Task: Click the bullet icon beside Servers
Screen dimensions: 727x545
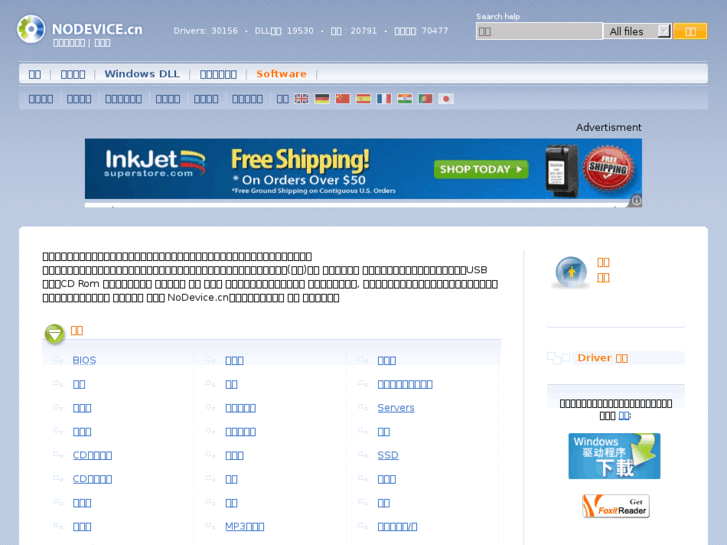Action: (363, 407)
